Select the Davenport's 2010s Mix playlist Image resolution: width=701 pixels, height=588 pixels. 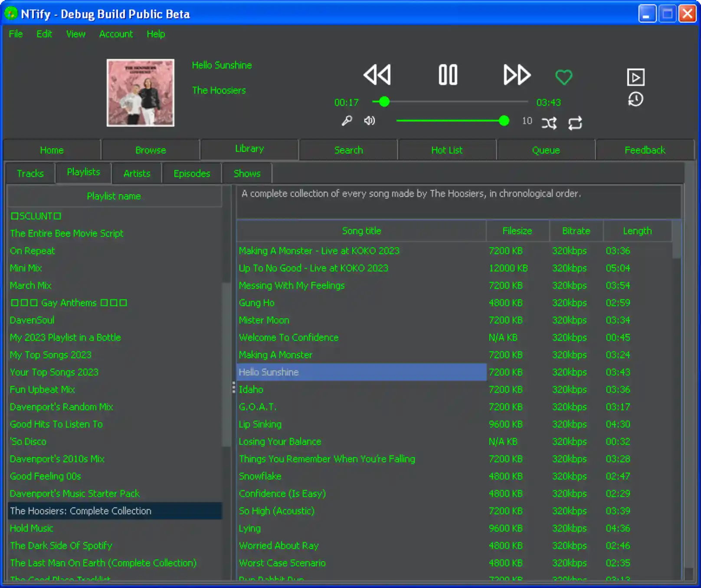(57, 459)
